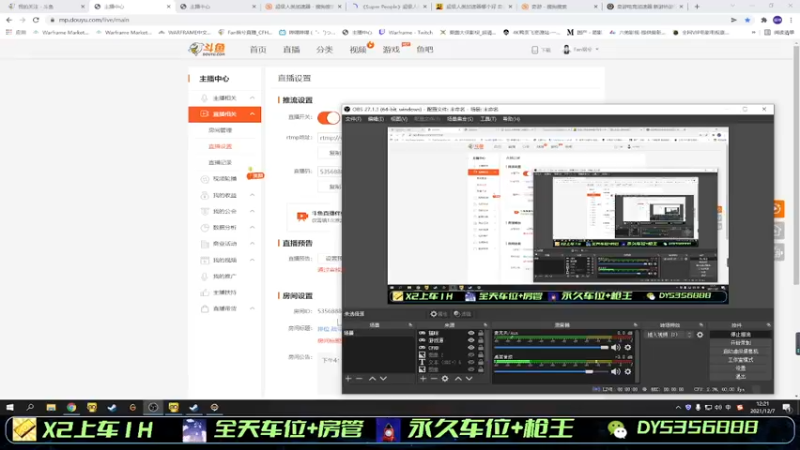Screen dimensions: 800x450
Task: Click the 主播扶持 thumbs-up icon in the sidebar
Action: [x=205, y=292]
